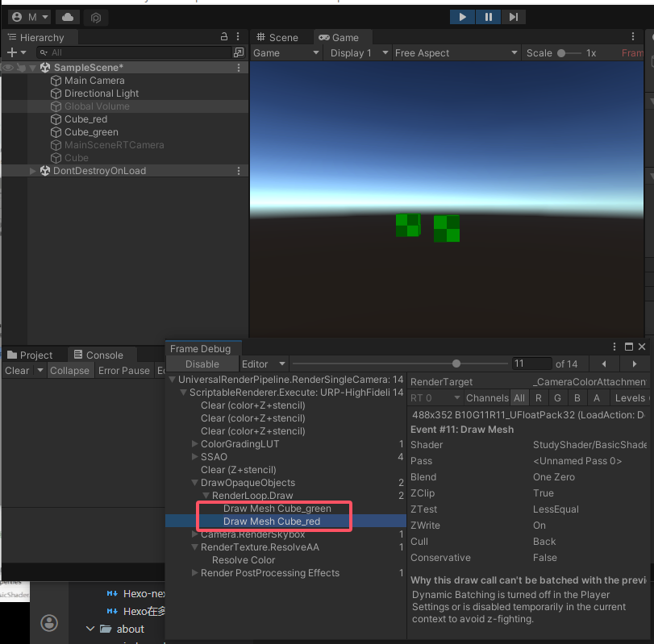The width and height of the screenshot is (654, 644).
Task: Open the cloud services icon
Action: 68,17
